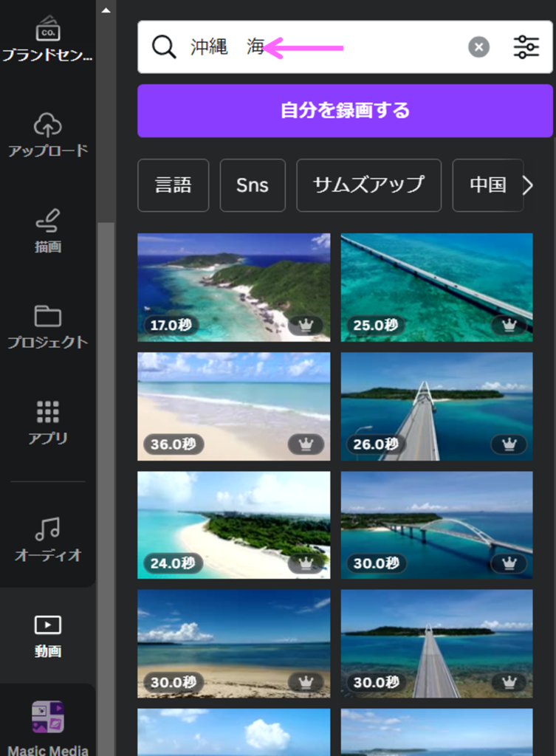Expand more category chips with right chevron
556x756 pixels.
(527, 185)
